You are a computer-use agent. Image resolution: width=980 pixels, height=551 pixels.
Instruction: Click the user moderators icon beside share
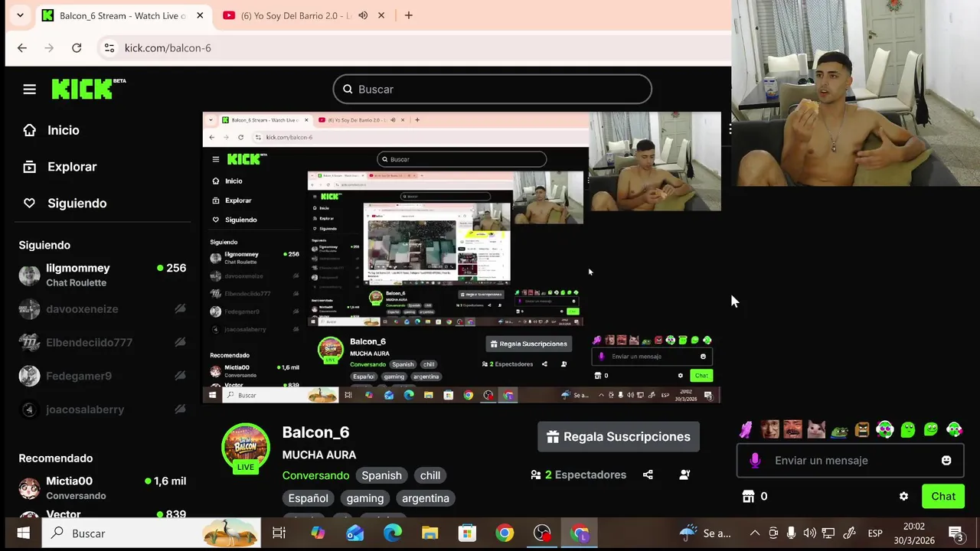pyautogui.click(x=684, y=474)
